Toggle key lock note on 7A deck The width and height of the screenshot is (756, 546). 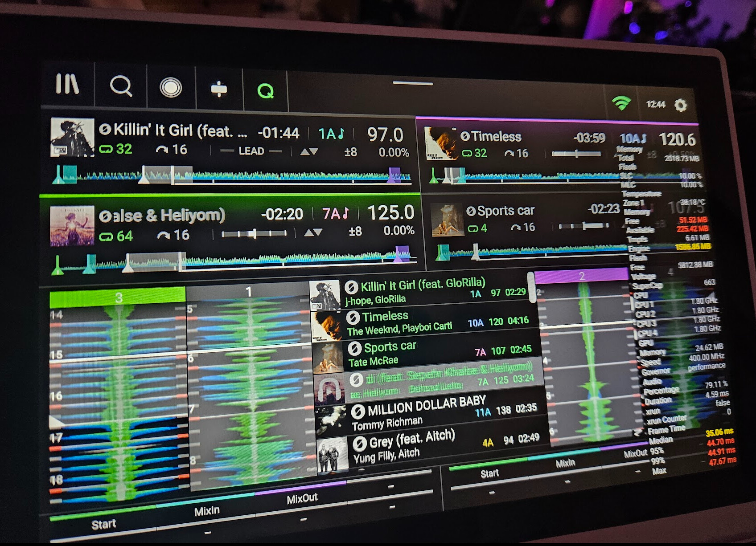pyautogui.click(x=345, y=214)
